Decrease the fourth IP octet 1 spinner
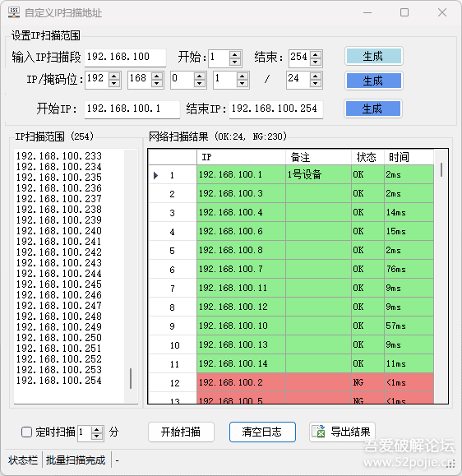This screenshot has width=462, height=476. tap(243, 84)
